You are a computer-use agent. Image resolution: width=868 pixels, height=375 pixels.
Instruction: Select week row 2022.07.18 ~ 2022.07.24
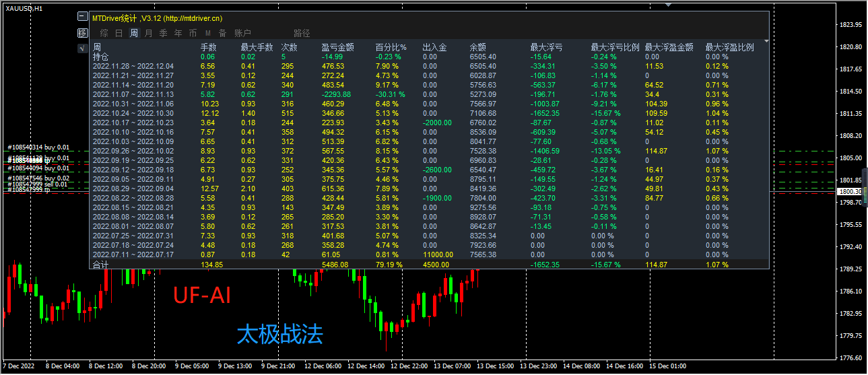133,245
